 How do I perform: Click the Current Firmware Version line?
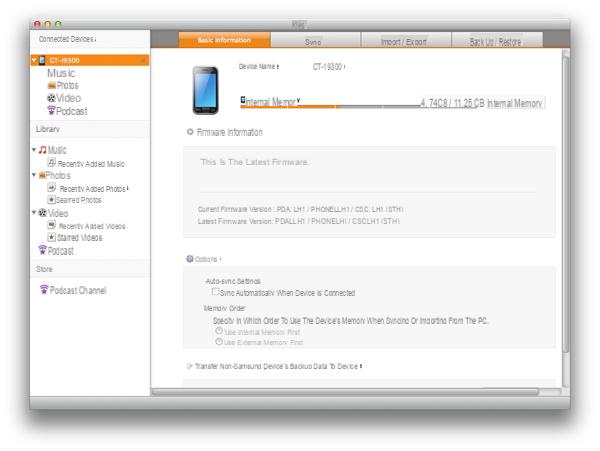pyautogui.click(x=300, y=209)
